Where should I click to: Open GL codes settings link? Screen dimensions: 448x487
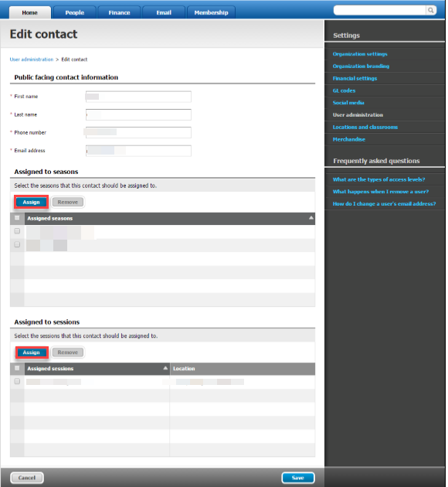(x=344, y=90)
